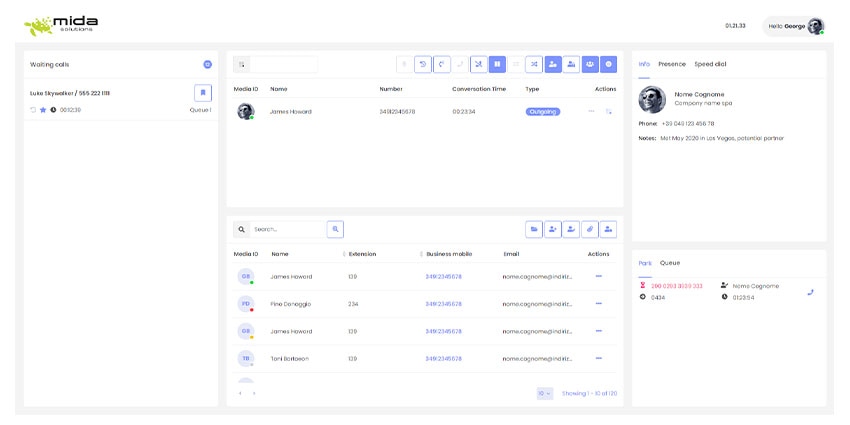The image size is (850, 425).
Task: Click the Email column header in contacts
Action: coord(511,254)
